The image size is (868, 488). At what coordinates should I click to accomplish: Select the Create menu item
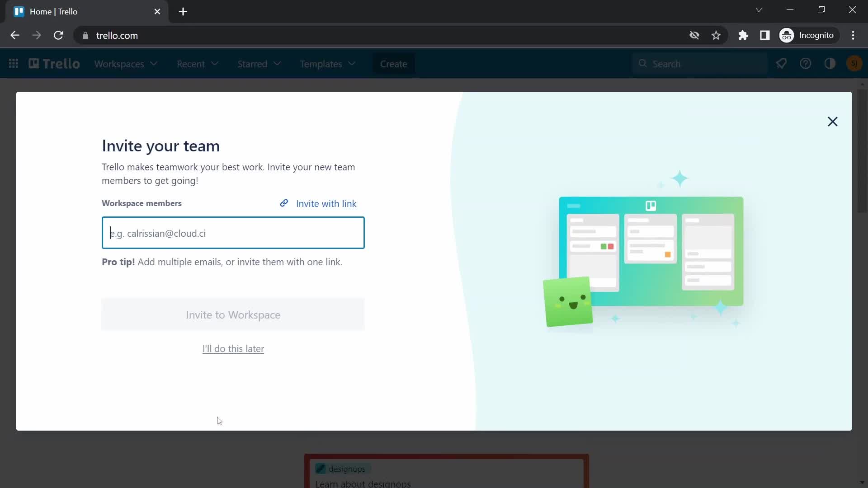393,64
